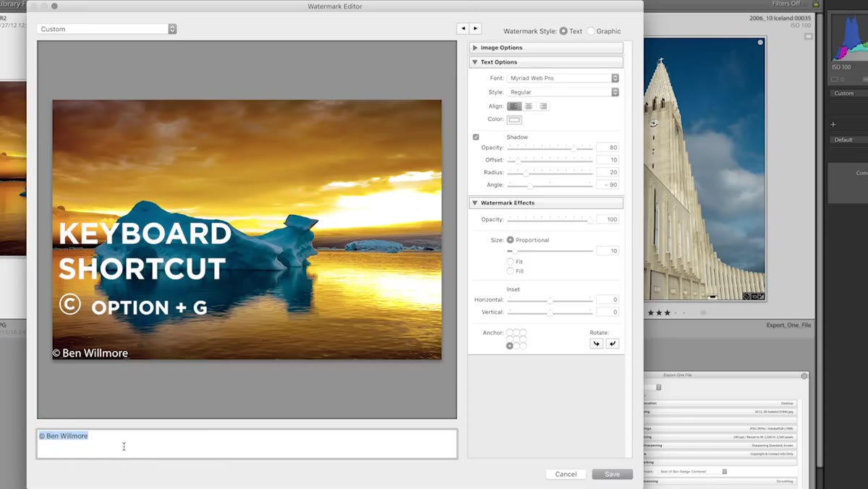
Task: Click the Iceland sunset preview image
Action: 247,230
